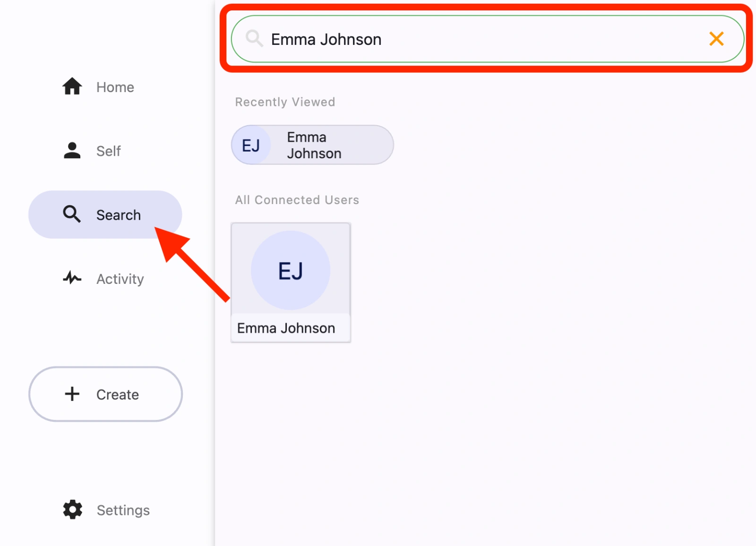Click the sidebar Search magnifier icon
The image size is (756, 546).
tap(72, 214)
